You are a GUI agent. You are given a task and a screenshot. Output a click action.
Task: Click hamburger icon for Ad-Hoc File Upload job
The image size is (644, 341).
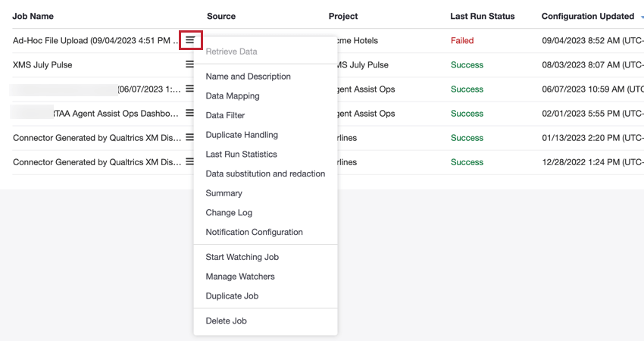point(190,40)
